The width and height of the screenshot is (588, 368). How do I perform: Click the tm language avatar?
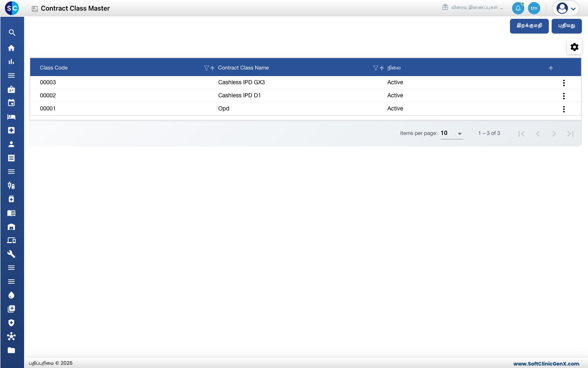pyautogui.click(x=534, y=8)
